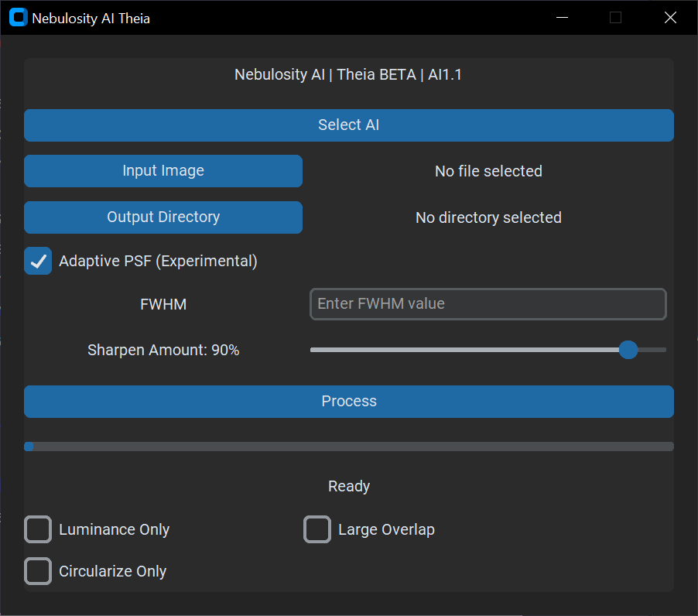Click the progress bar below Process
This screenshot has height=616, width=698.
[348, 446]
